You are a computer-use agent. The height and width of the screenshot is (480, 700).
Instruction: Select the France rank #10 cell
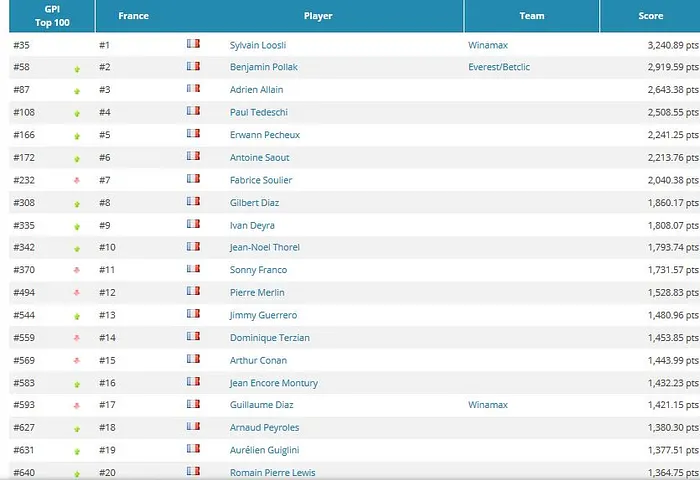pos(107,247)
